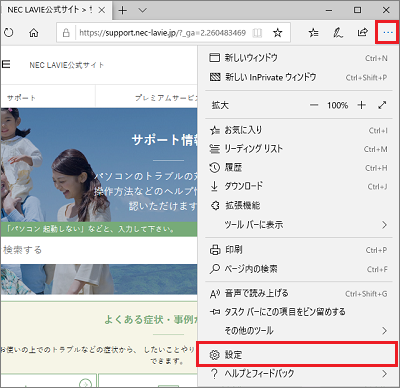The width and height of the screenshot is (400, 388).
Task: Select the NEC LAVIE公式サイト tab
Action: tap(55, 10)
